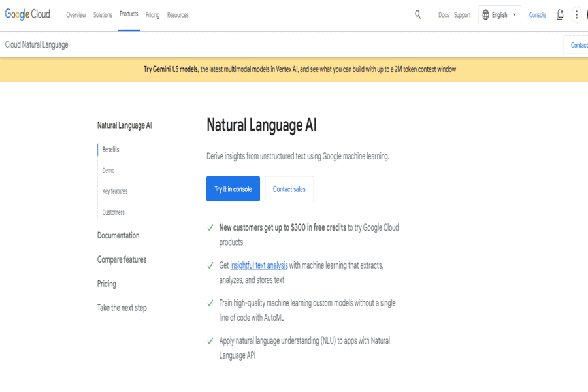Click the globe language icon

485,15
